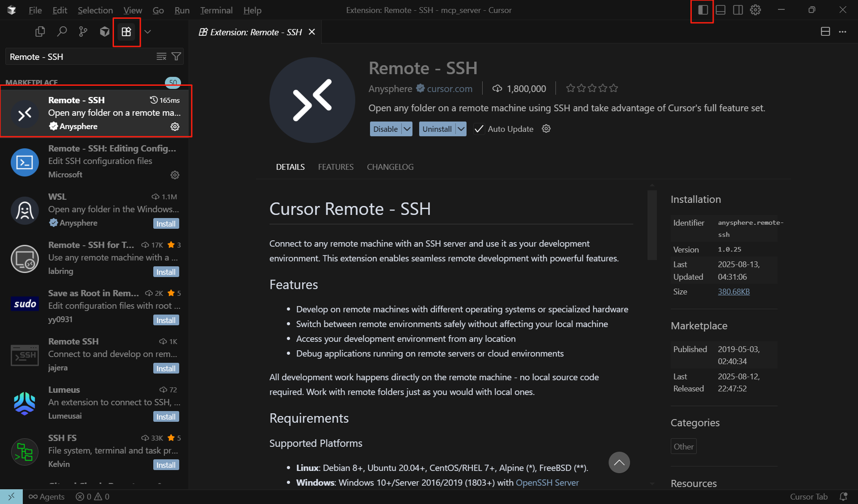Open Agents in the status bar
The width and height of the screenshot is (858, 504).
tap(46, 496)
